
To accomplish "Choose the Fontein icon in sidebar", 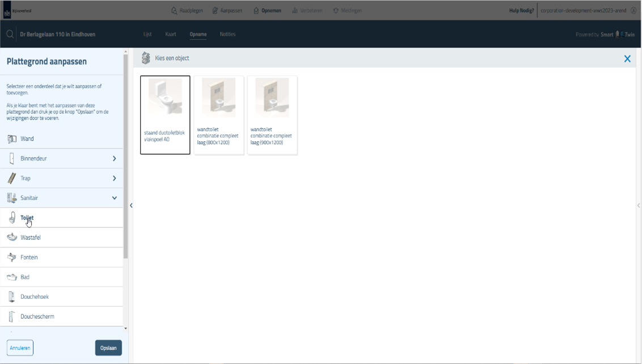I will pyautogui.click(x=12, y=257).
